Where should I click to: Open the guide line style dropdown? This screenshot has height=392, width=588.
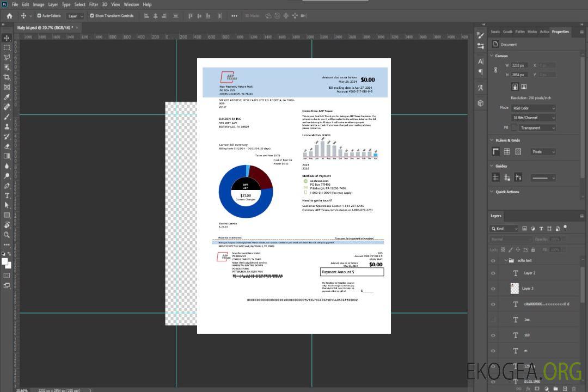tap(543, 178)
